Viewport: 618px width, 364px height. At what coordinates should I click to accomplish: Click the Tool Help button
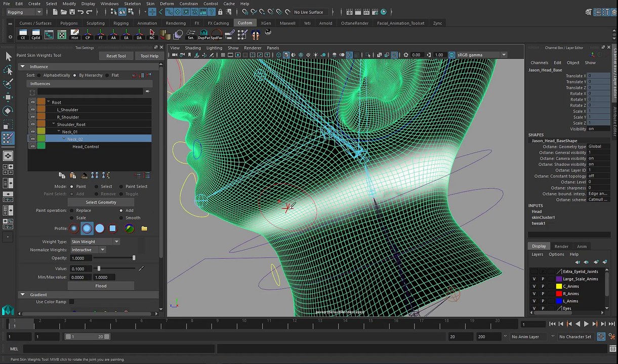click(x=149, y=56)
